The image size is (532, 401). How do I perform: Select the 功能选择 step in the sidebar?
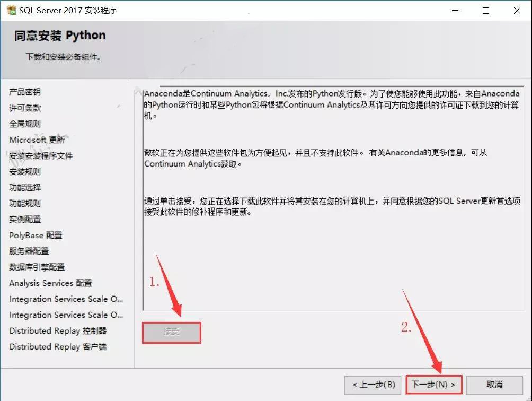point(25,187)
